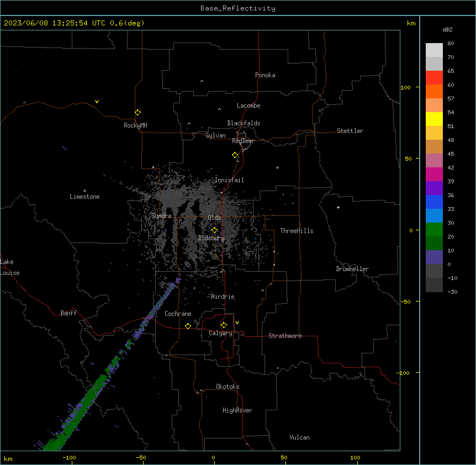Select the Sylvan label

215,135
